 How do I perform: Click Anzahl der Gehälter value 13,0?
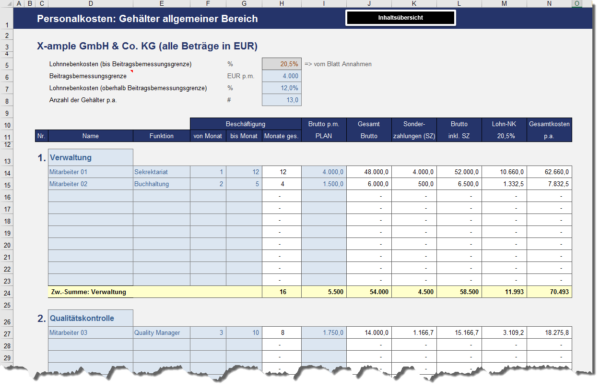click(x=282, y=100)
